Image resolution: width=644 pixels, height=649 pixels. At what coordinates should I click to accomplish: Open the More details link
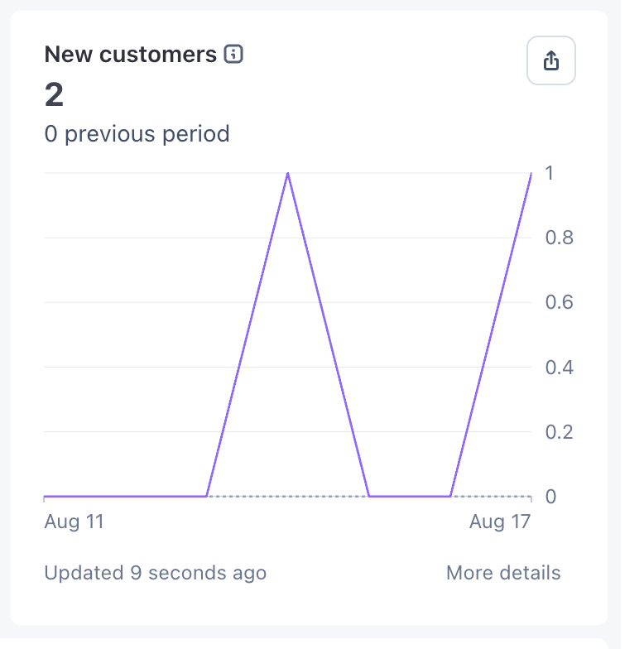(503, 573)
